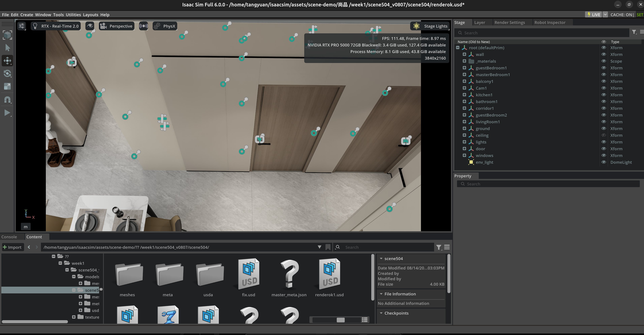Open the viewport display eye menu
The image size is (644, 335).
tap(90, 26)
